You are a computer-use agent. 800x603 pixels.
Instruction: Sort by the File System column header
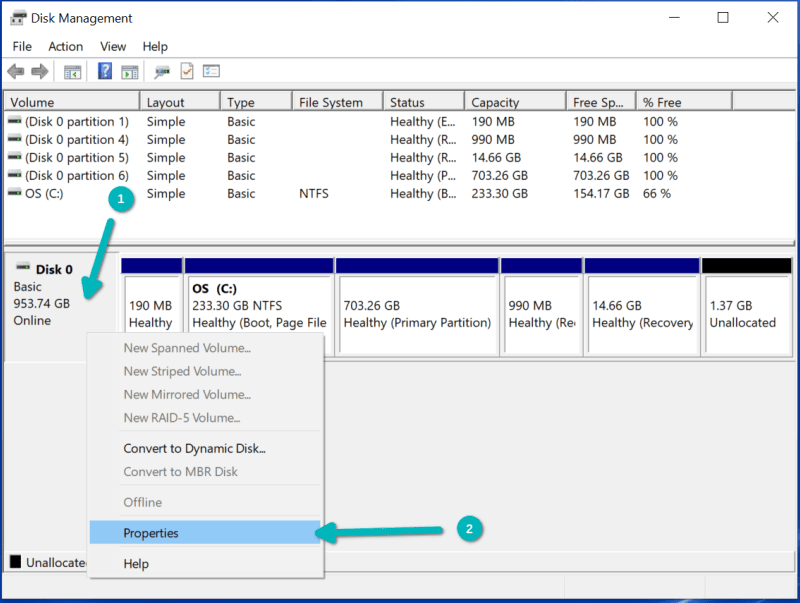pos(329,102)
